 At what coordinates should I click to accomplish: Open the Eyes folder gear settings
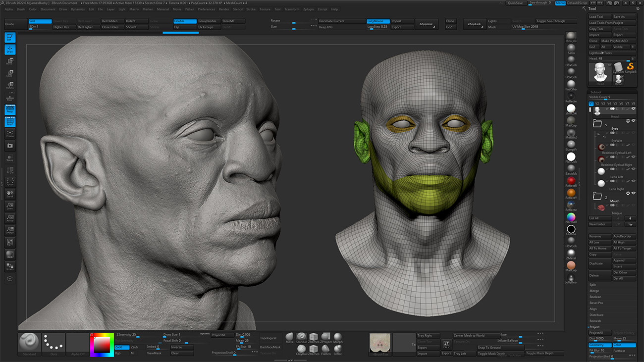click(x=628, y=121)
